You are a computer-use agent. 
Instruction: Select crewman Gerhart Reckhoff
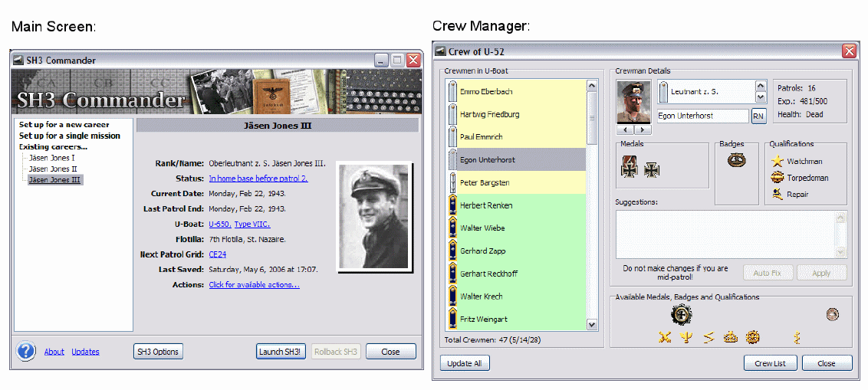tap(516, 274)
